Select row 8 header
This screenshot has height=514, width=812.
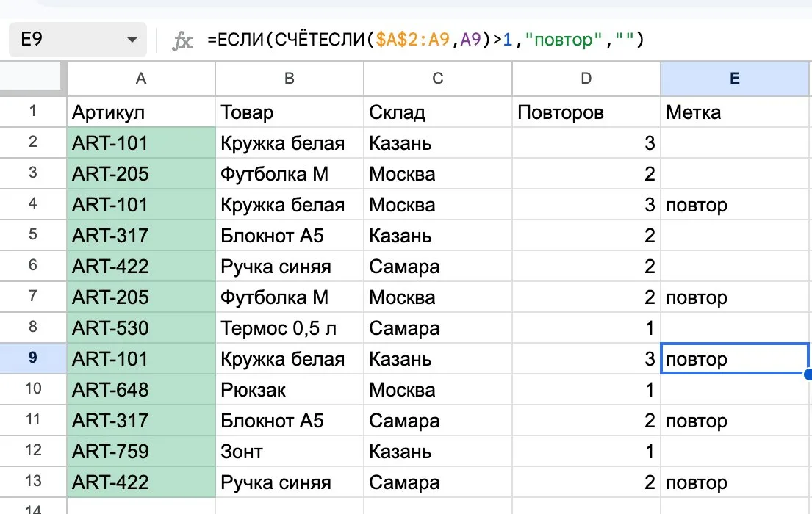(33, 327)
